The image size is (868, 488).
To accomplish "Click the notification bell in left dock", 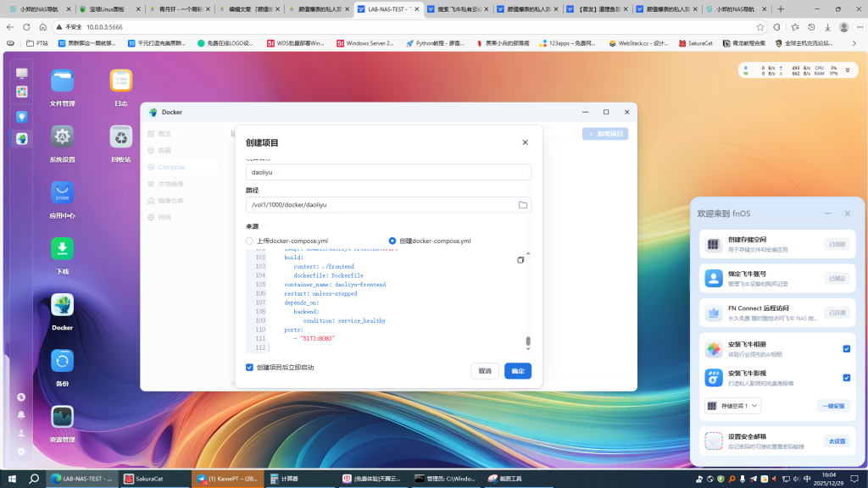I will [x=21, y=415].
